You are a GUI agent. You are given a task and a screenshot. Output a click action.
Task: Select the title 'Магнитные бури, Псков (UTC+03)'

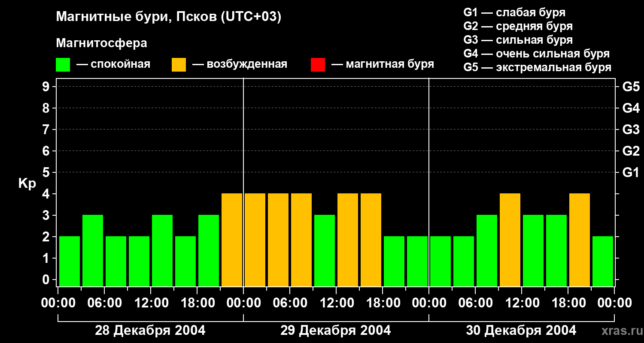point(169,17)
